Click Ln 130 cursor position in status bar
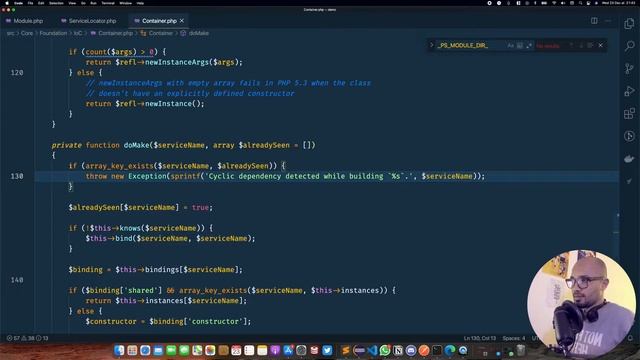 pyautogui.click(x=479, y=338)
